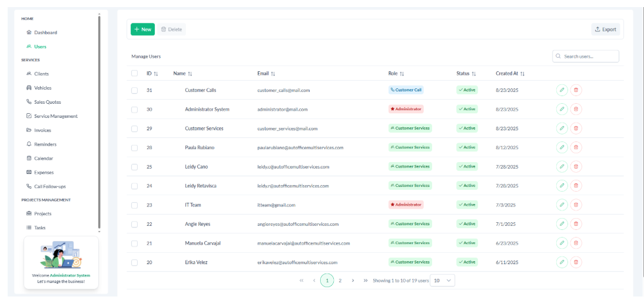Click the delete trash icon for Paula Rubiano
This screenshot has width=644, height=303.
coord(576,147)
